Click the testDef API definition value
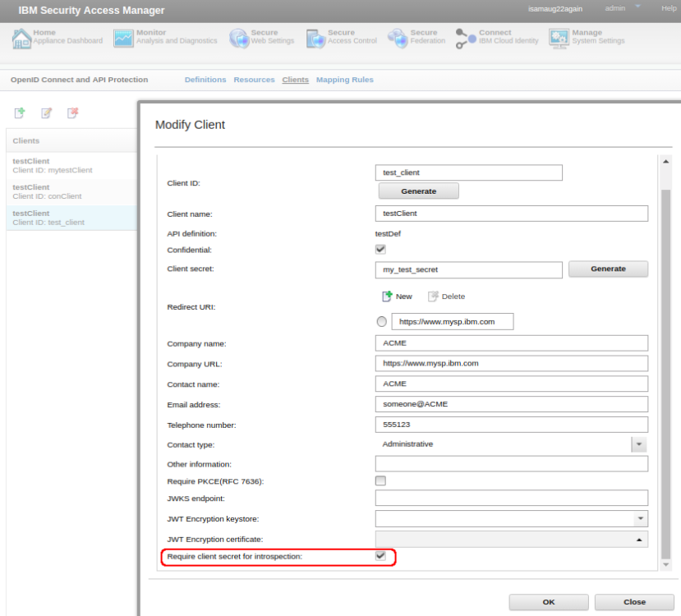This screenshot has height=616, width=681. tap(388, 233)
